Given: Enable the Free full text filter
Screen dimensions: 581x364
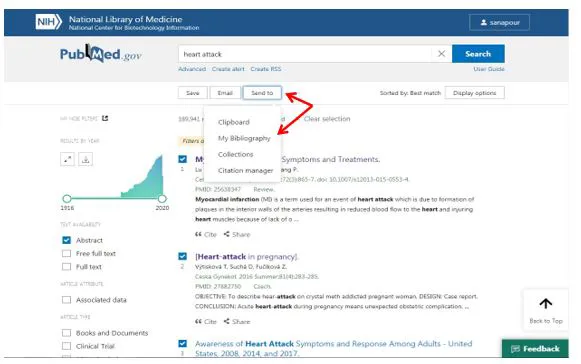Looking at the screenshot, I should (x=66, y=254).
